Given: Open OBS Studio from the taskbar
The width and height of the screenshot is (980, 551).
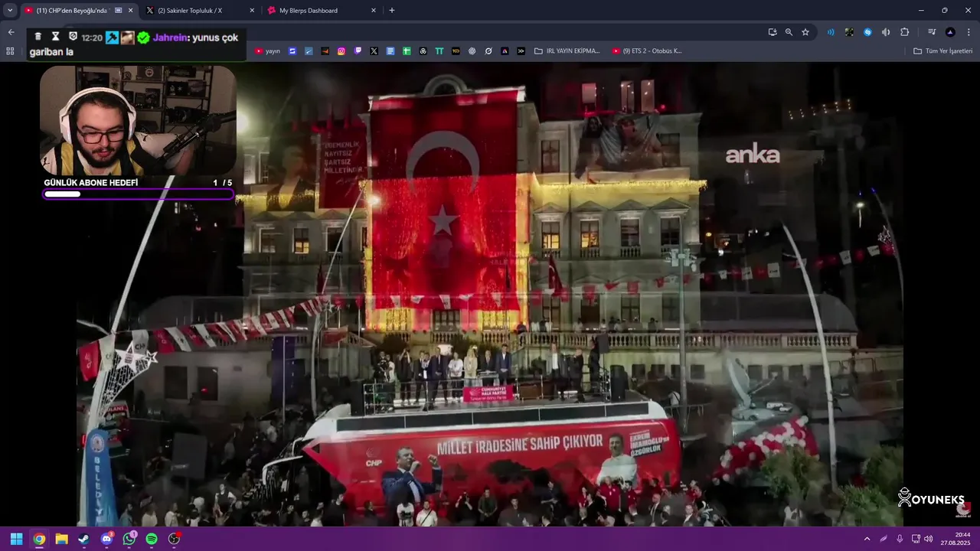Looking at the screenshot, I should pyautogui.click(x=174, y=539).
